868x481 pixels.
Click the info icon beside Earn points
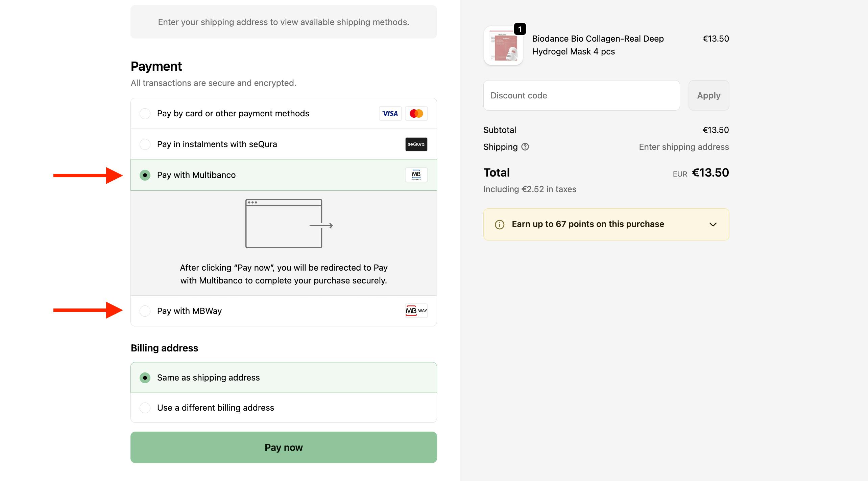(x=500, y=225)
